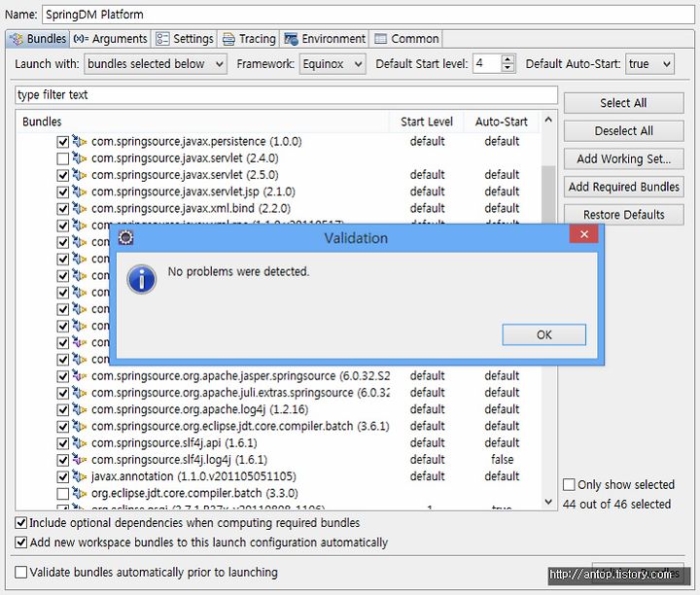Click the bundle list scroll down arrow
700x595 pixels.
[548, 502]
